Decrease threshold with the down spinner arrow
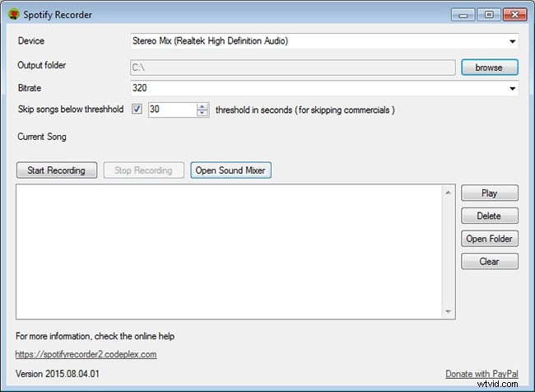The height and width of the screenshot is (392, 535). 202,114
